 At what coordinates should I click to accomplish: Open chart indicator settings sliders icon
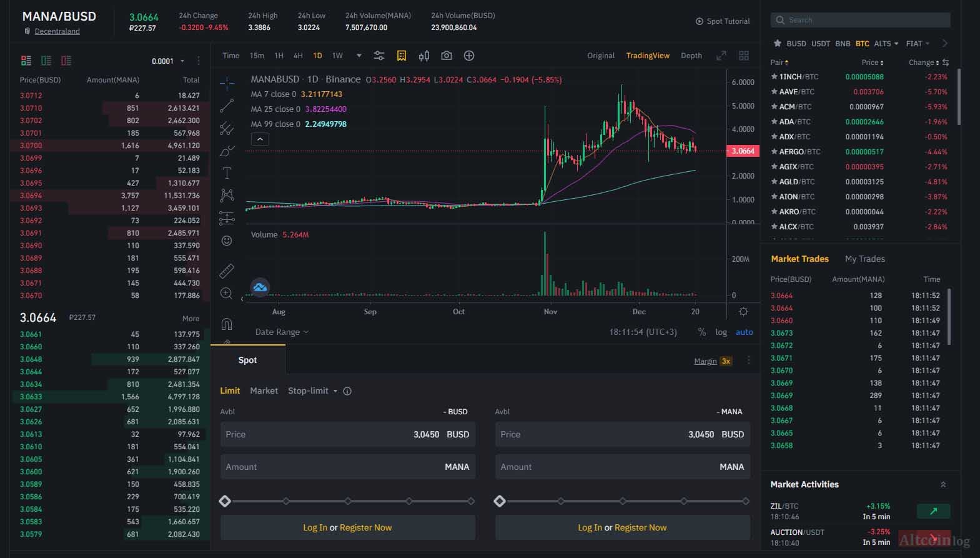[379, 56]
